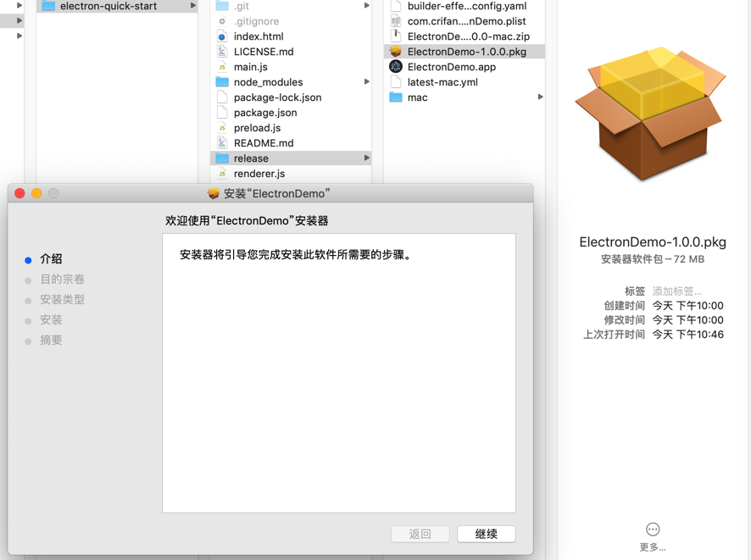Screen dimensions: 751x560
Task: Click the index.html file icon
Action: (x=222, y=36)
